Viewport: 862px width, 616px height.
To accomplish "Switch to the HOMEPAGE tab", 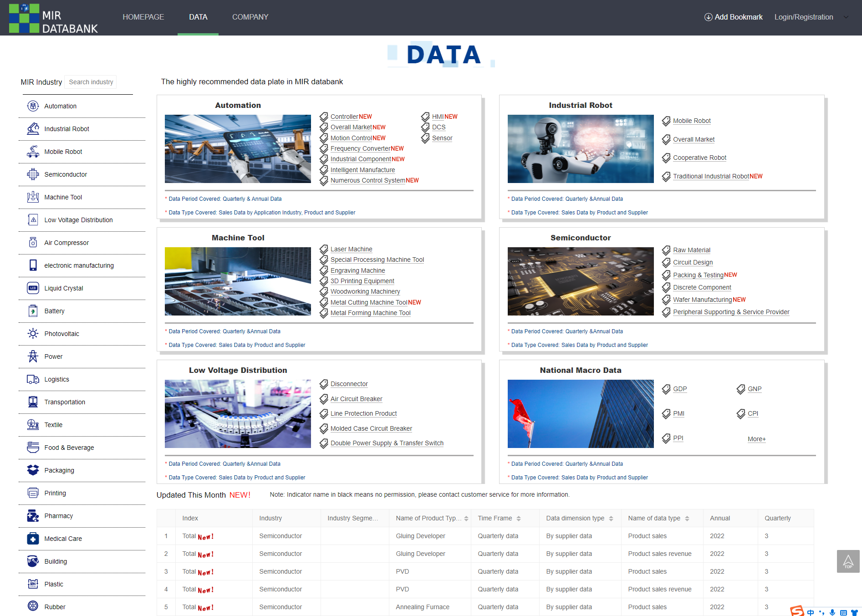I will point(143,17).
